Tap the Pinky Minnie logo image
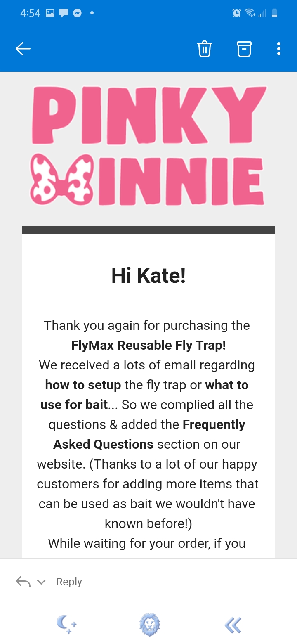This screenshot has height=644, width=297. click(x=148, y=146)
